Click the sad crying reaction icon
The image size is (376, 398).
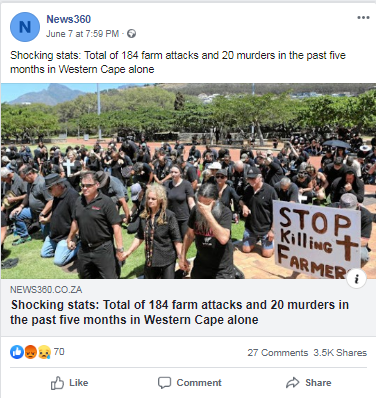click(44, 352)
